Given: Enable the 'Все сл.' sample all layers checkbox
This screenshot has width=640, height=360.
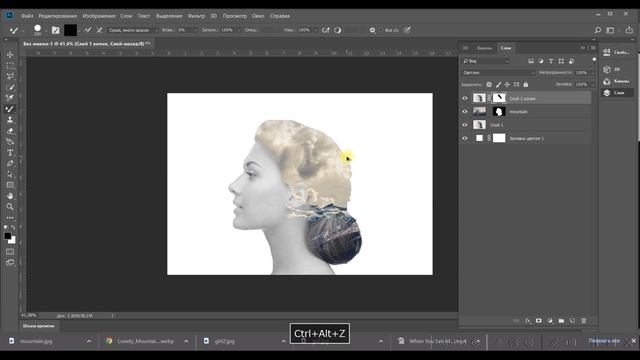Looking at the screenshot, I should click(381, 30).
